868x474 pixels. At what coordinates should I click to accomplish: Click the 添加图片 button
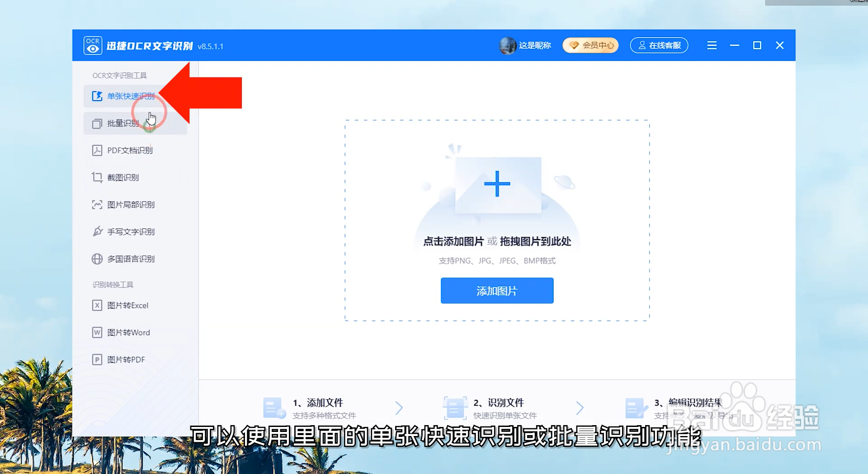point(497,290)
